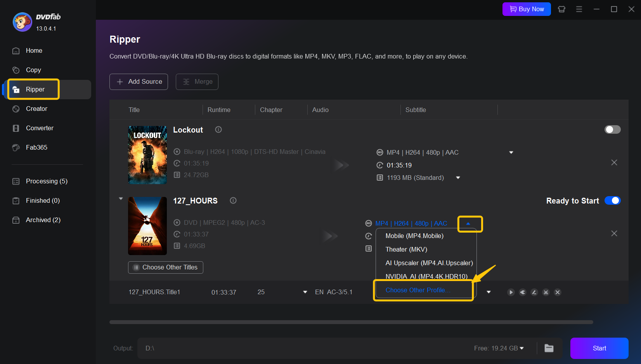The image size is (641, 364).
Task: Disable the 127_HOURS Ready to Start toggle
Action: click(x=613, y=200)
